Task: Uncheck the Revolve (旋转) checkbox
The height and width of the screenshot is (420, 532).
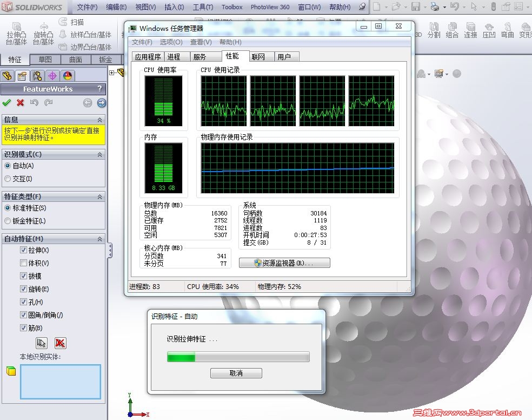Action: tap(23, 288)
